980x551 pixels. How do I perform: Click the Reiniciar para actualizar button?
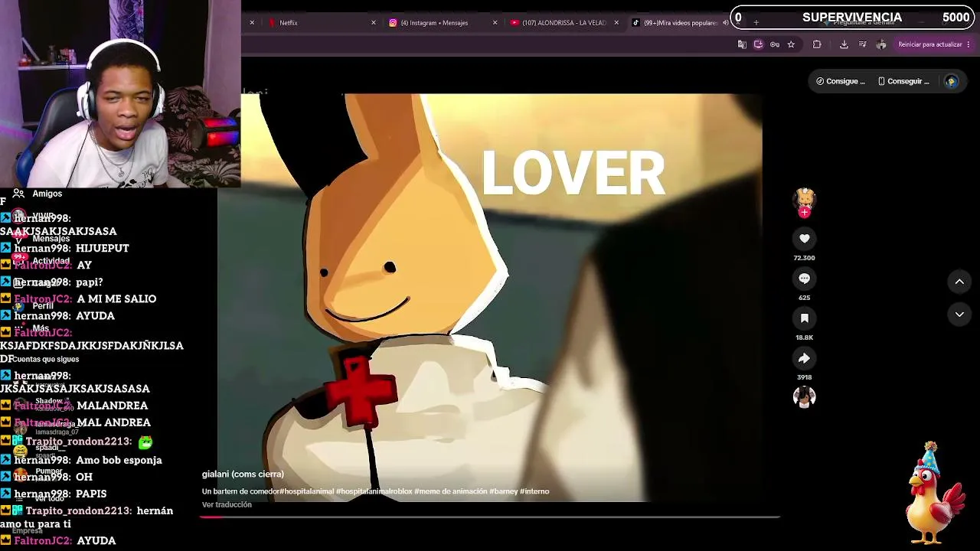click(933, 44)
